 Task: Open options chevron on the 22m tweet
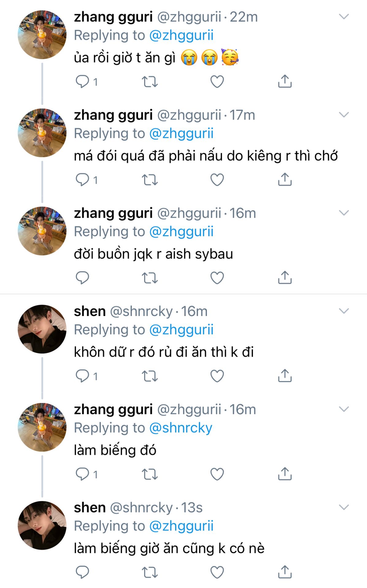pyautogui.click(x=344, y=17)
